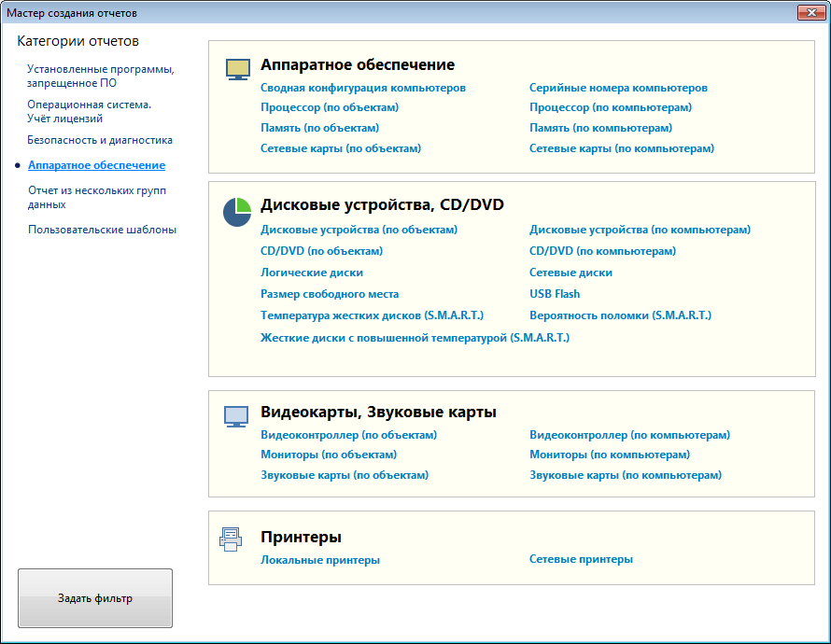Open Дисковые устройства (по компьютерам) report
831x644 pixels.
point(641,230)
